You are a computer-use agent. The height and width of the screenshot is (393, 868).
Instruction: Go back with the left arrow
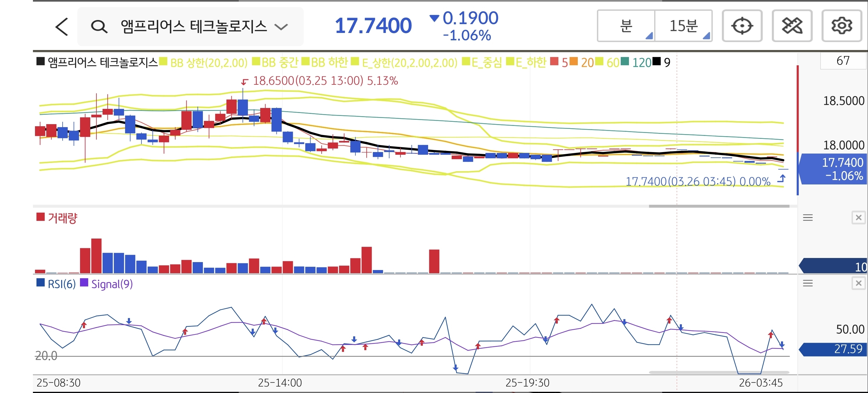[62, 27]
